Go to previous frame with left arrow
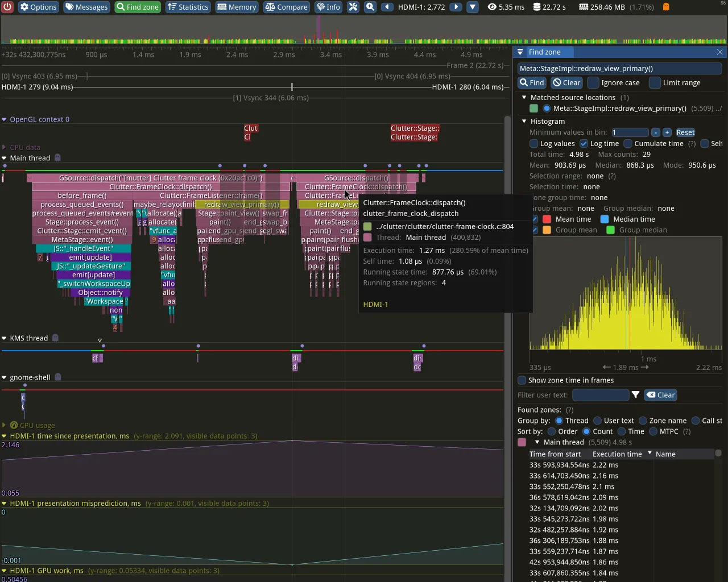The width and height of the screenshot is (728, 582). pyautogui.click(x=387, y=7)
